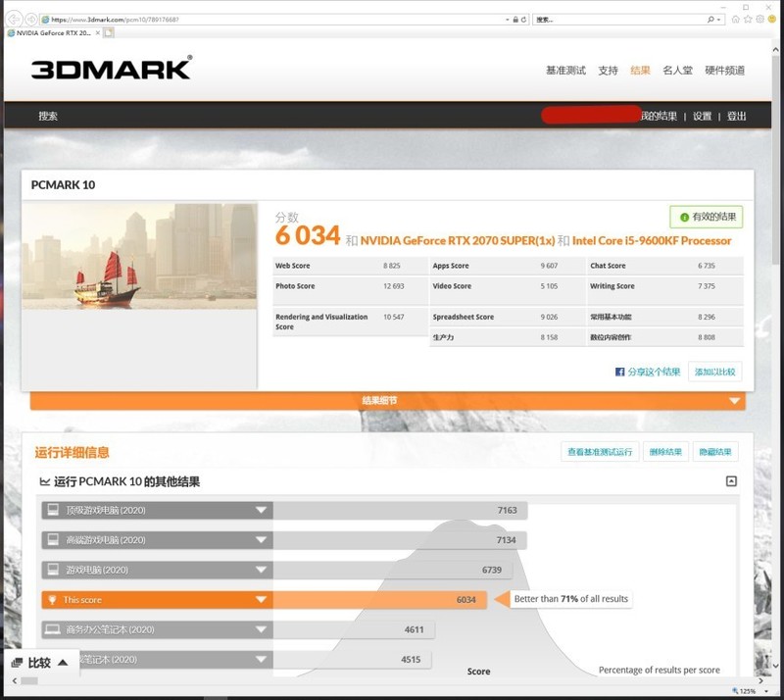
Task: Click the browser smiley feedback icon
Action: (x=772, y=19)
